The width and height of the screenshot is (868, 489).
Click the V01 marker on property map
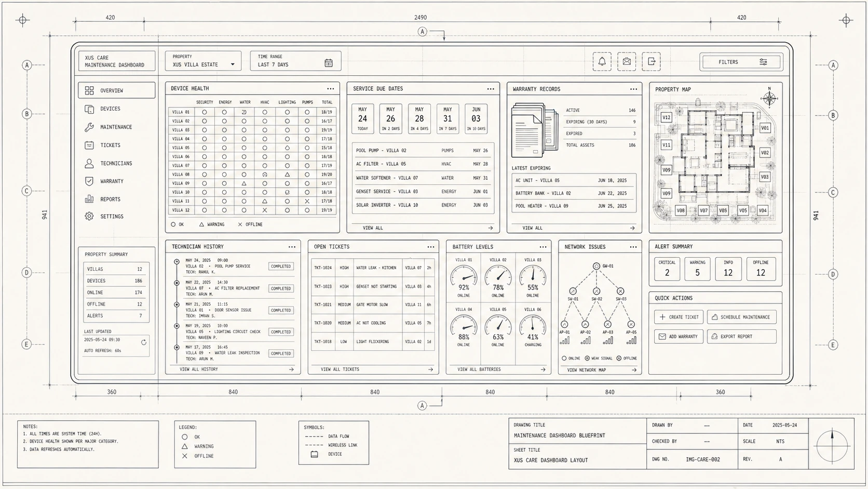765,128
